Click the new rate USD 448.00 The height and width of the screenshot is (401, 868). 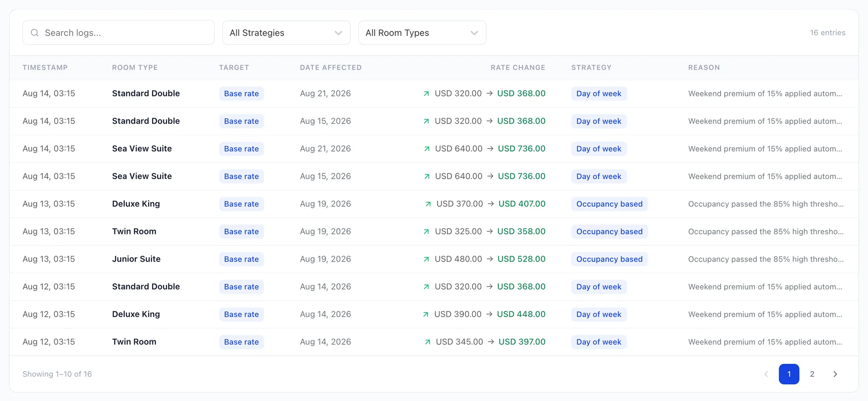click(x=521, y=314)
